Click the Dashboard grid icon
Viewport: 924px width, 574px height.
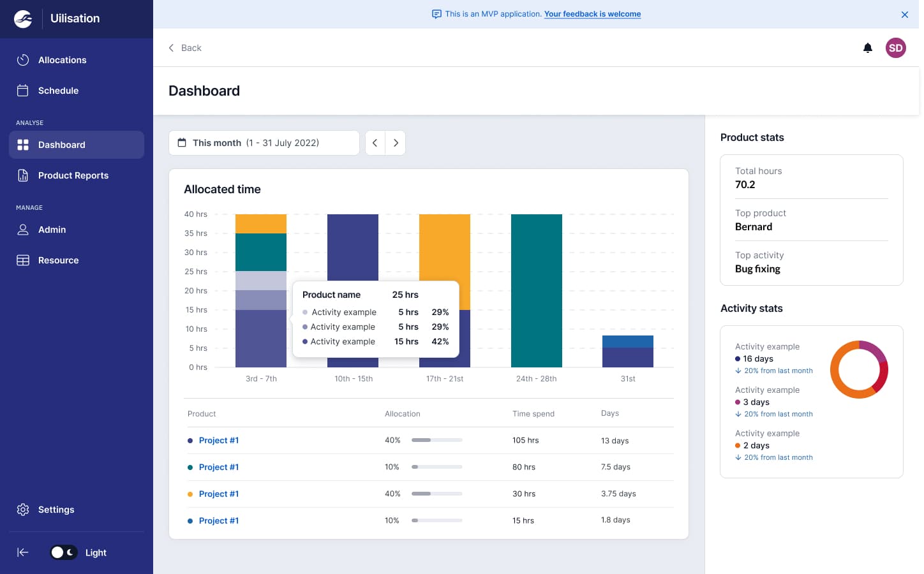click(23, 145)
